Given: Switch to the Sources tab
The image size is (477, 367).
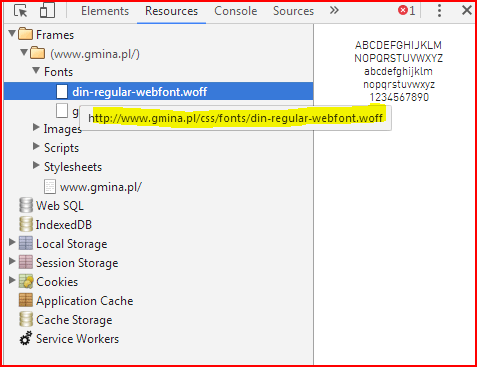Looking at the screenshot, I should (x=293, y=11).
